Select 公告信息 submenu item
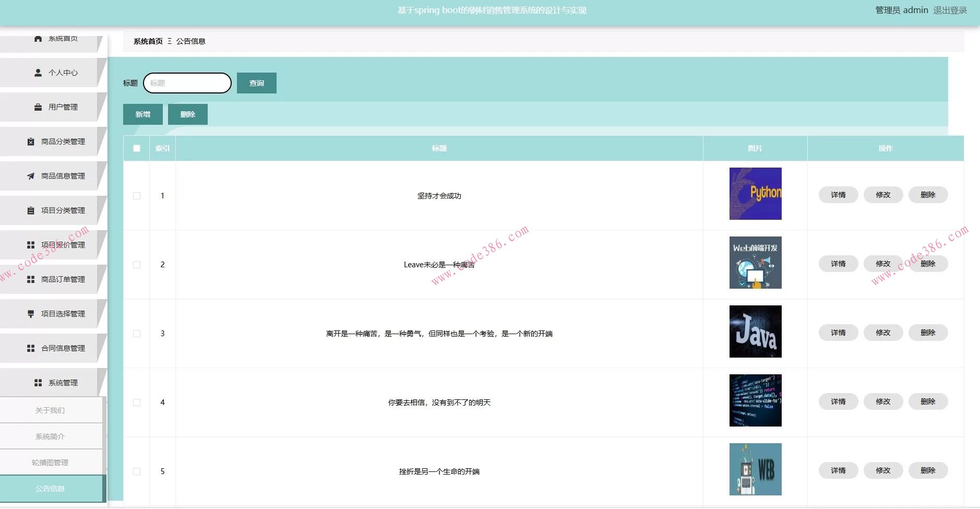Image resolution: width=980 pixels, height=509 pixels. coord(51,489)
